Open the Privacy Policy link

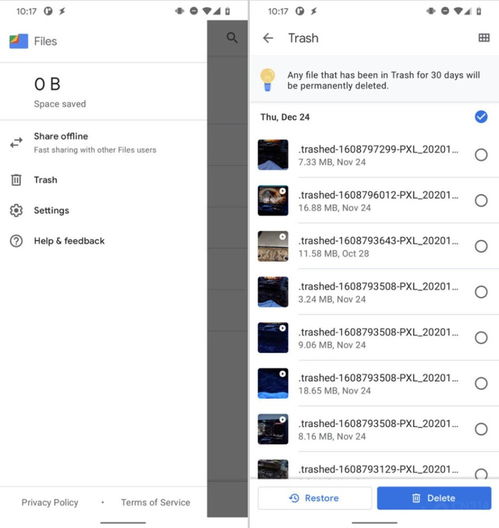coord(50,502)
